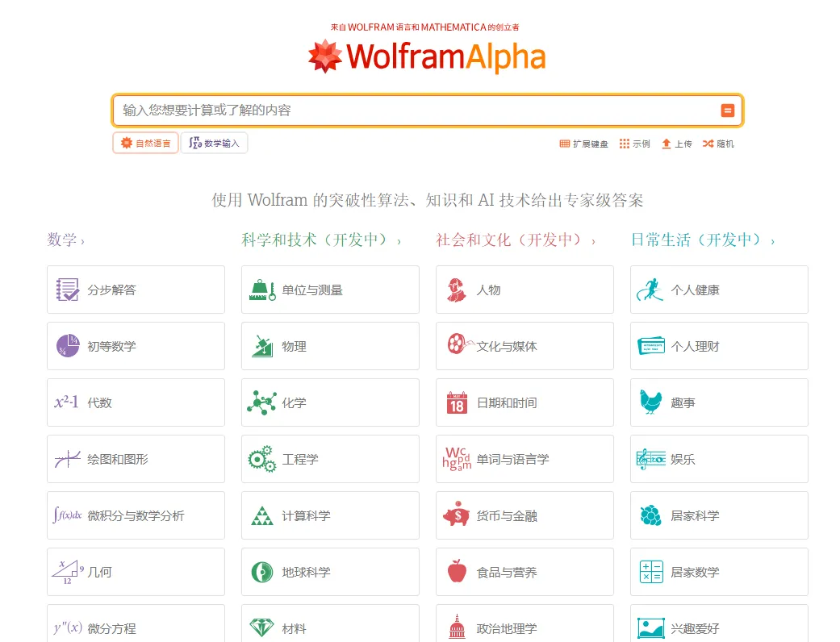Expand the 社会和文化 category heading
Image resolution: width=840 pixels, height=642 pixels.
tap(515, 240)
